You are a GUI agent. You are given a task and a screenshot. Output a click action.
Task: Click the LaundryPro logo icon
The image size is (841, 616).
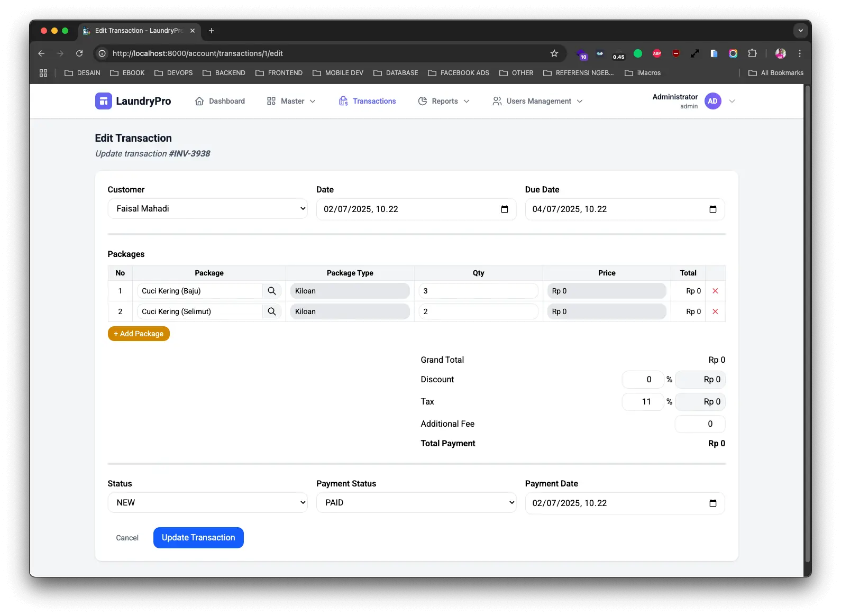tap(103, 101)
